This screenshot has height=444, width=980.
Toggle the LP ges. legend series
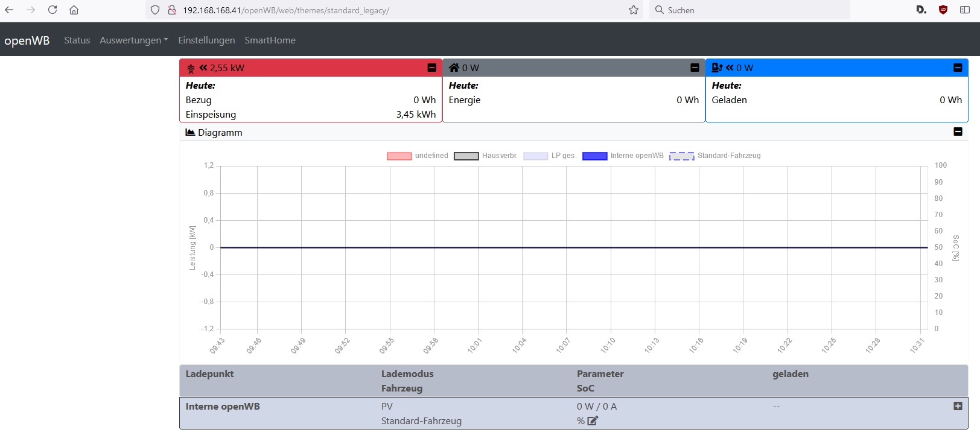click(550, 156)
